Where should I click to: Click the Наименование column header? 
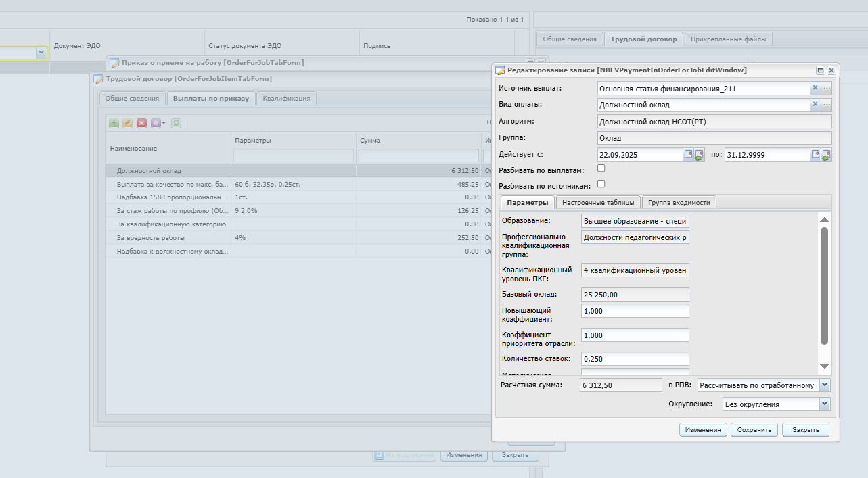168,148
